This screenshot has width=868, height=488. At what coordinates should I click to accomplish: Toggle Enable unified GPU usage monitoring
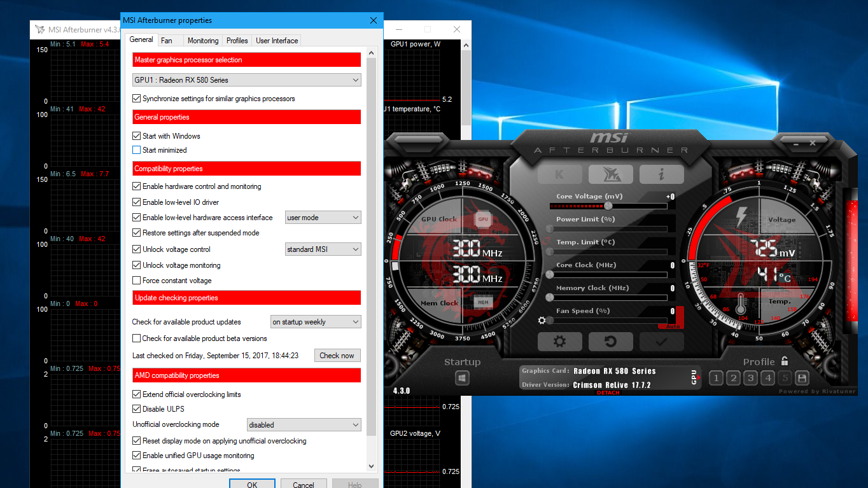tap(136, 456)
